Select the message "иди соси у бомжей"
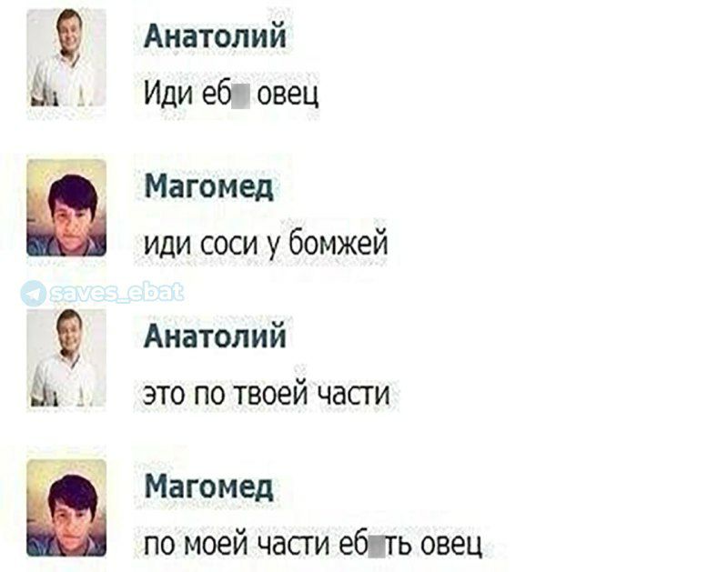This screenshot has height=572, width=728. [x=266, y=243]
